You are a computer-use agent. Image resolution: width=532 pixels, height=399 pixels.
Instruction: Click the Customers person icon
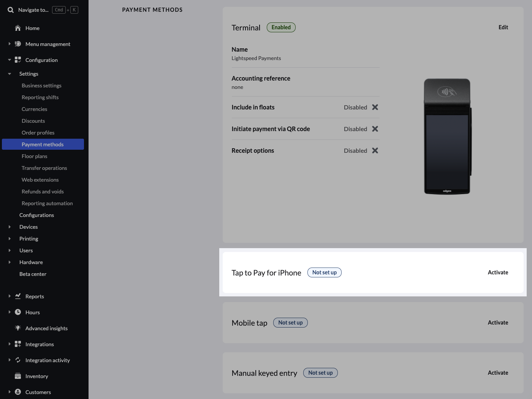click(x=18, y=392)
